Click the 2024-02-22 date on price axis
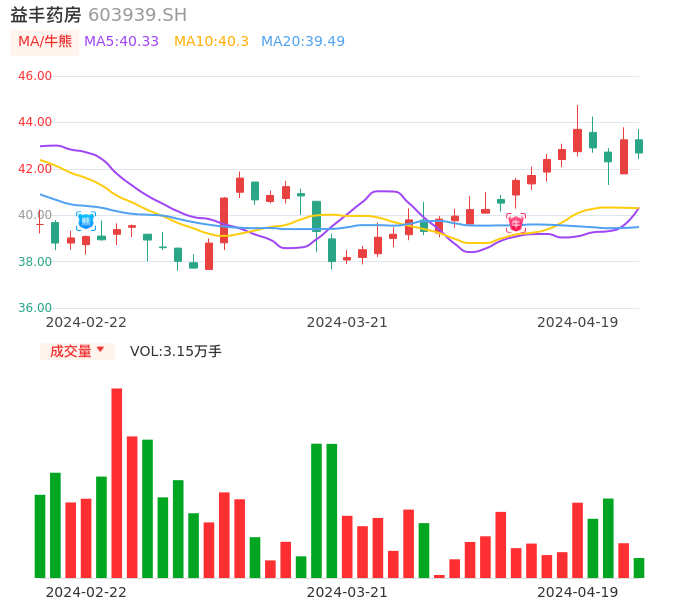Image resolution: width=686 pixels, height=606 pixels. coord(86,322)
